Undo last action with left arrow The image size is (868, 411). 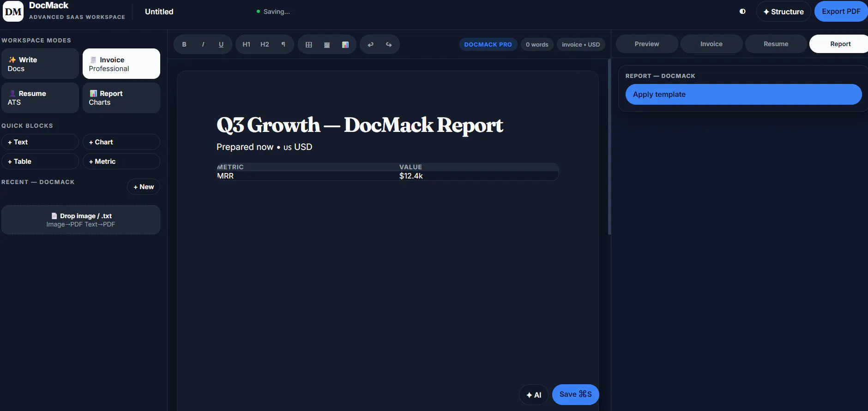click(x=370, y=45)
